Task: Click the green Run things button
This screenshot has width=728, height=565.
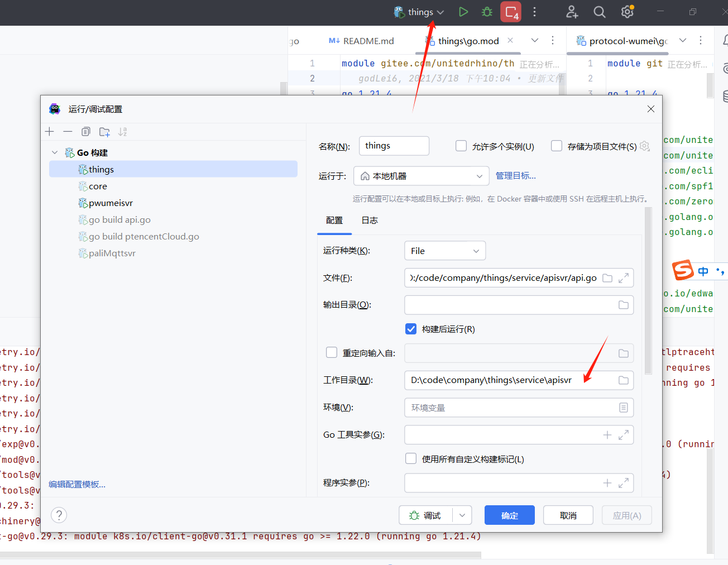Action: coord(463,12)
